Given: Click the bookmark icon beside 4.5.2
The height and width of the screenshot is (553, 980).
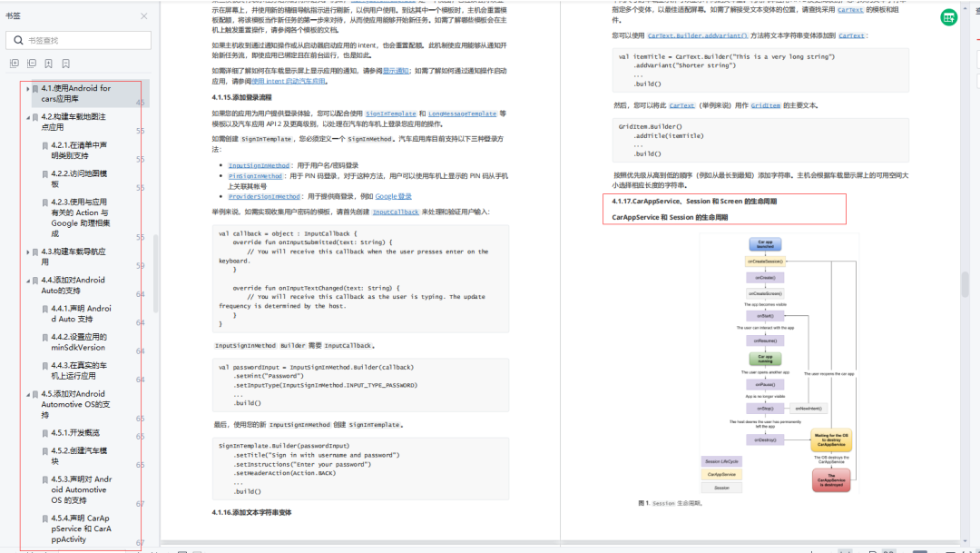Looking at the screenshot, I should pos(45,451).
